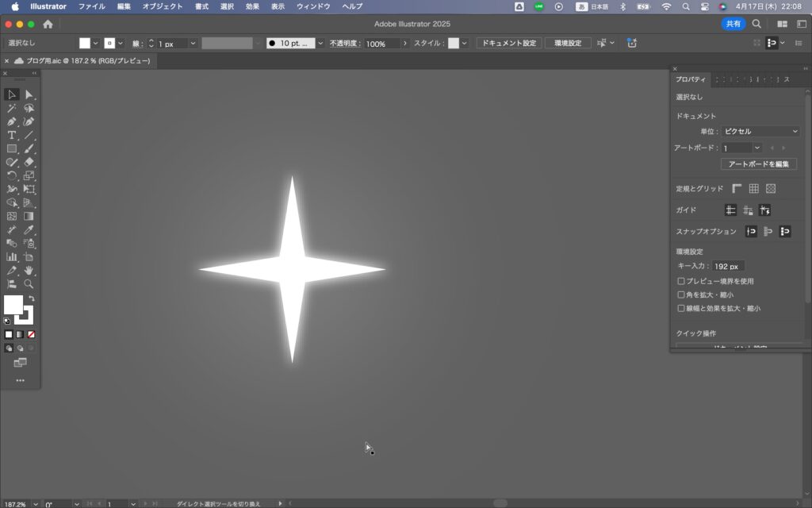The image size is (812, 508).
Task: Open the 単位 ピクセル dropdown
Action: click(x=760, y=131)
